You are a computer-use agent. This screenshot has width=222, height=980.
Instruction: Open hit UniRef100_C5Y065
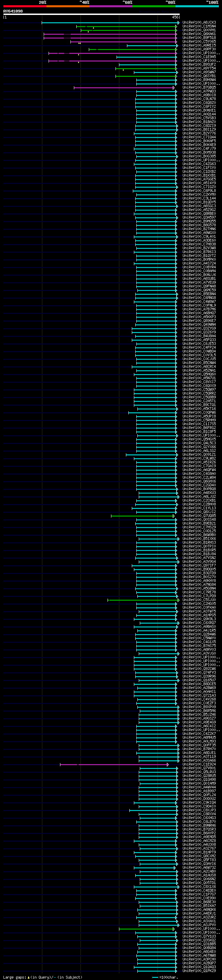click(x=199, y=41)
